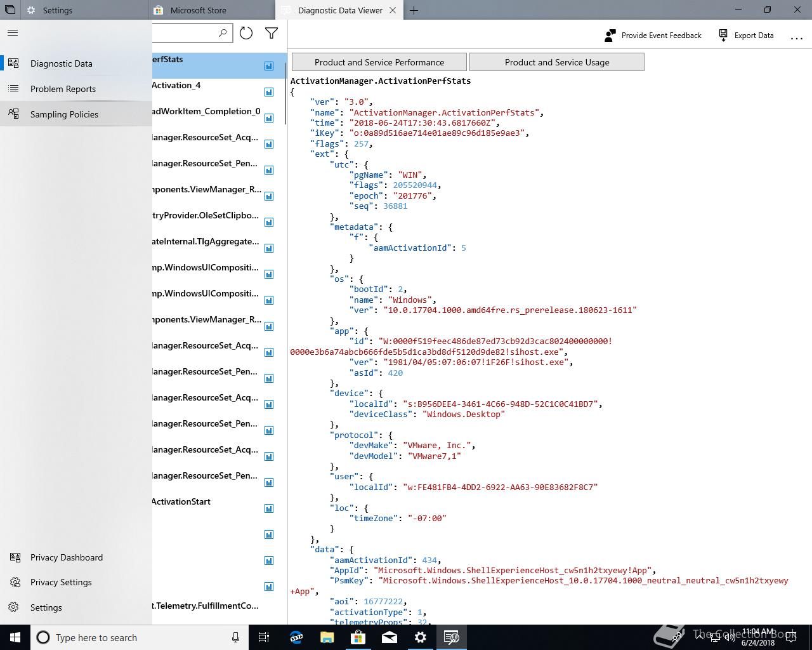Open the event filter funnel
The width and height of the screenshot is (812, 650).
point(272,33)
